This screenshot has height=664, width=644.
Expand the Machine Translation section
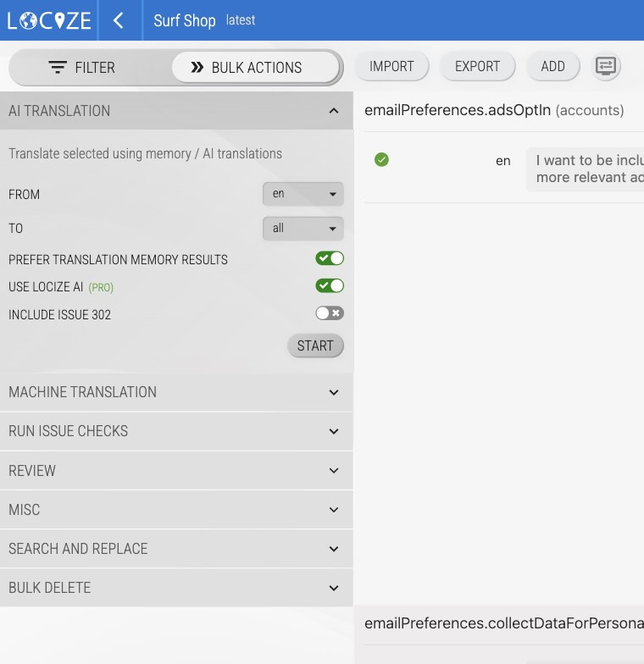tap(175, 392)
